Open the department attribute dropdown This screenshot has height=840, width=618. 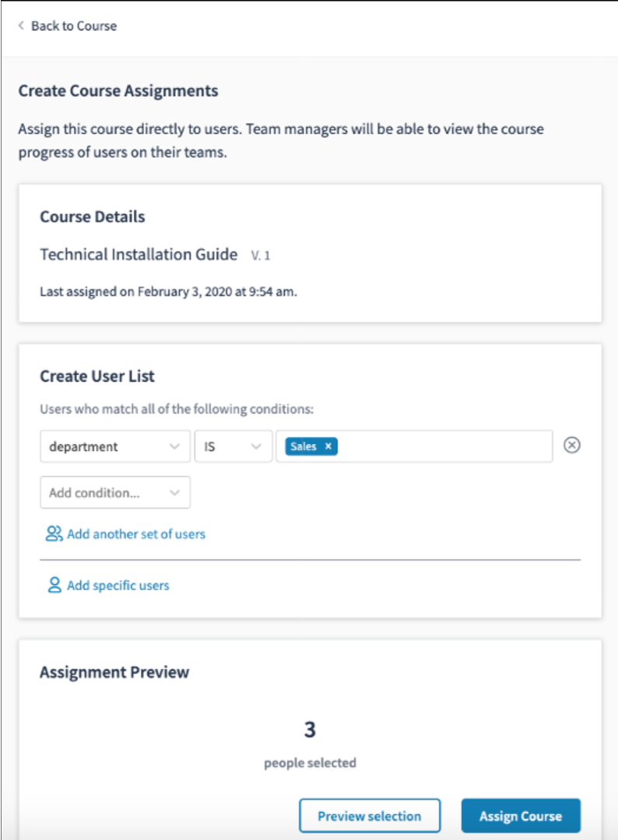point(115,446)
